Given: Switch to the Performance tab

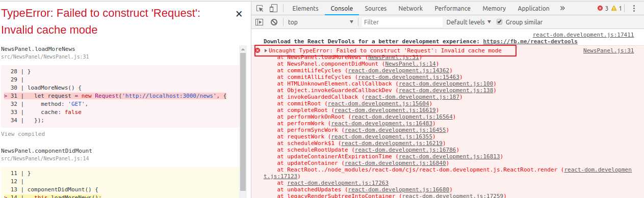Looking at the screenshot, I should pyautogui.click(x=453, y=8).
